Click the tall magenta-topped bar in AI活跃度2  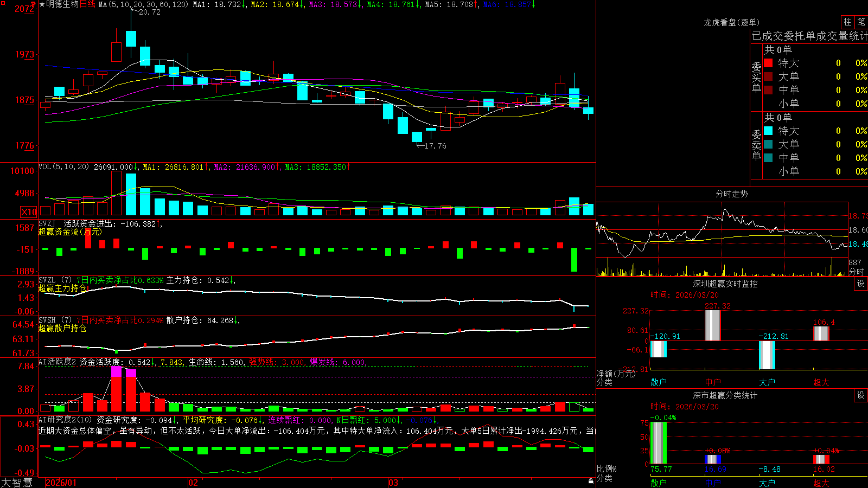116,389
